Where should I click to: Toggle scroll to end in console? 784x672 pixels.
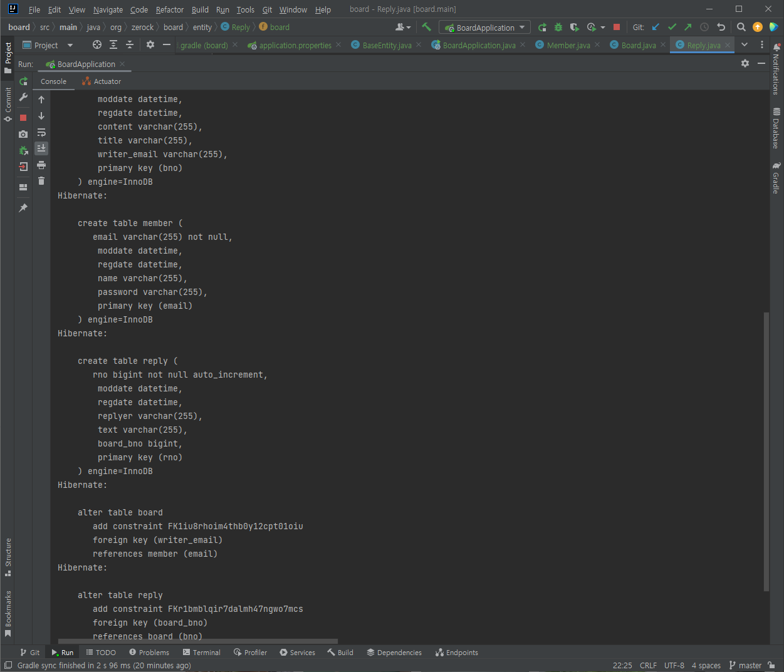[x=41, y=149]
